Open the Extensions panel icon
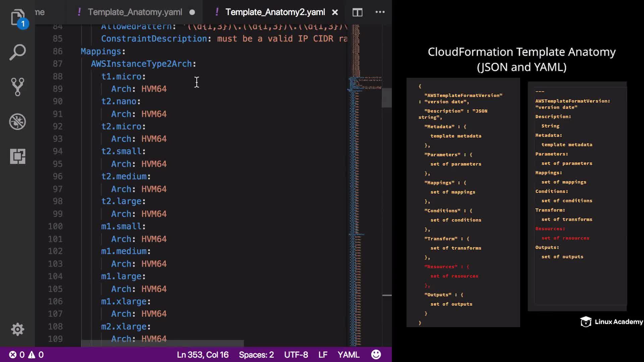This screenshot has width=644, height=362. (x=17, y=156)
